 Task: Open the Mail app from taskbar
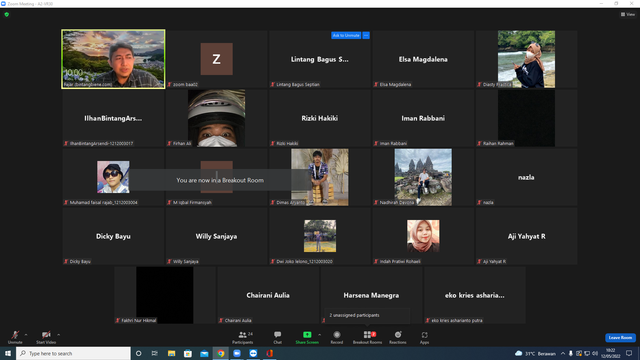[204, 353]
